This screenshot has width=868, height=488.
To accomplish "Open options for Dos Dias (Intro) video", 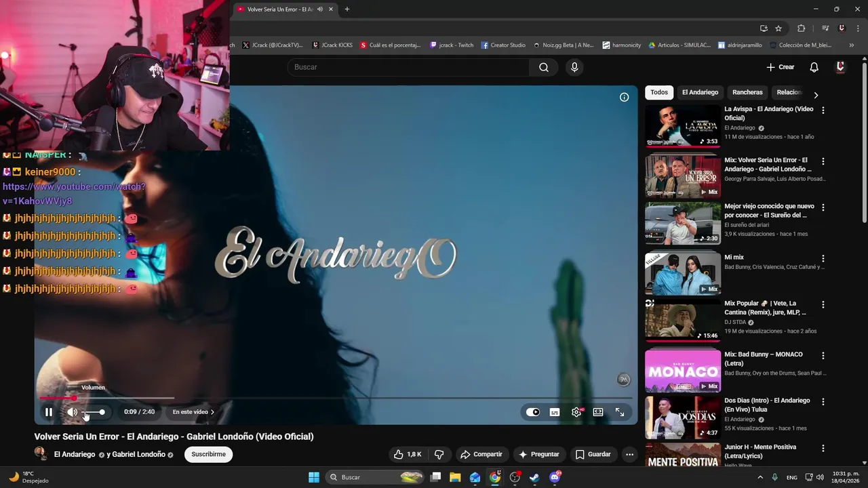I will tap(823, 401).
